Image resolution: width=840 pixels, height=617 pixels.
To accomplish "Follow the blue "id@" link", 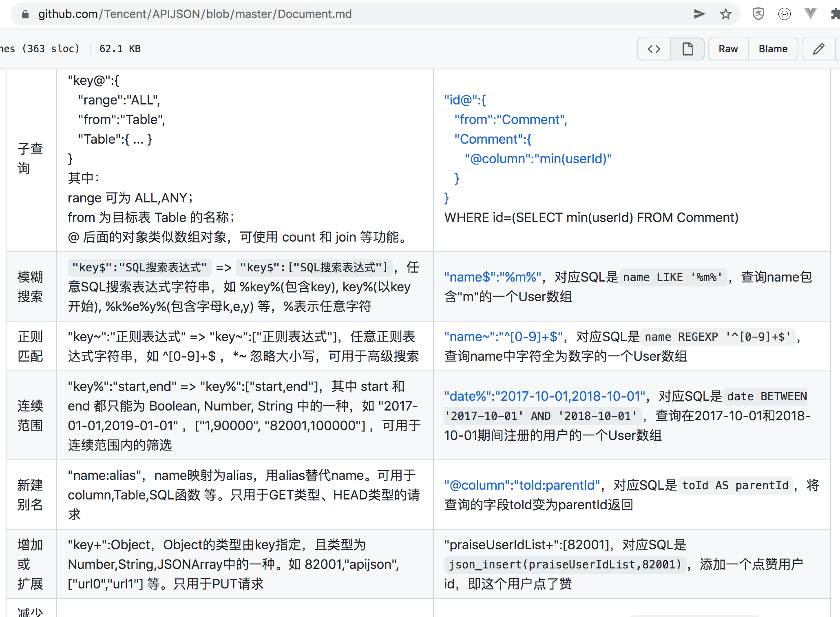I will pos(465,100).
